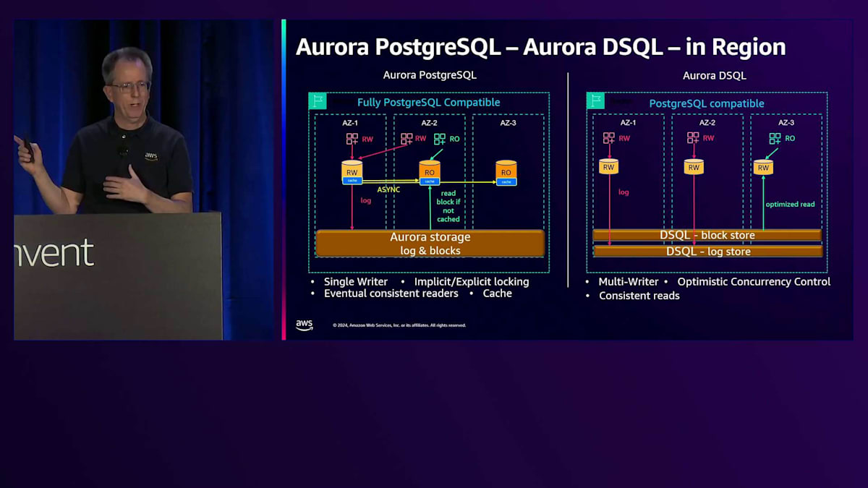Image resolution: width=868 pixels, height=488 pixels.
Task: Click the Aurora DSQL subtitle above right diagram
Action: (x=715, y=75)
